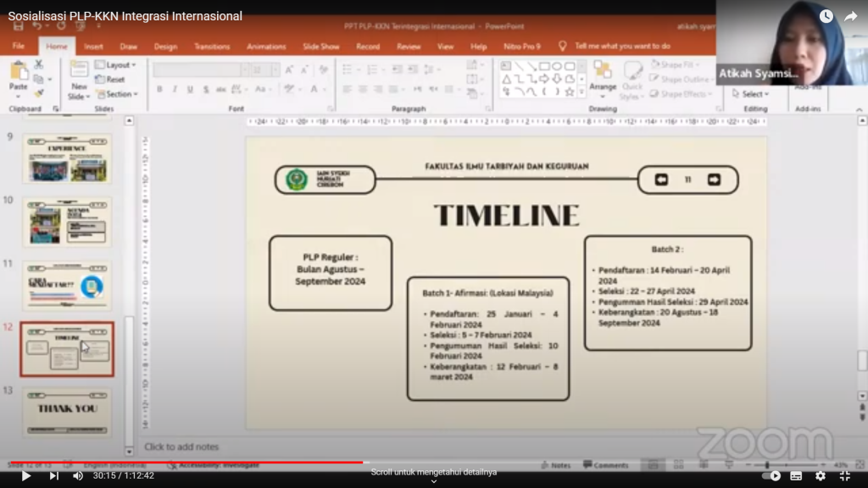868x488 pixels.
Task: Cut selection with scissors icon
Action: pyautogui.click(x=39, y=64)
